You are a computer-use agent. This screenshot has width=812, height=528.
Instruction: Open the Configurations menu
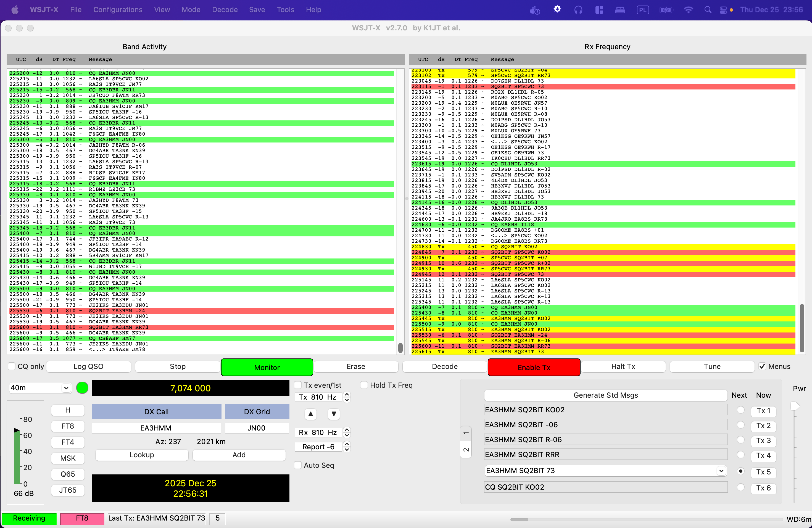coord(118,10)
